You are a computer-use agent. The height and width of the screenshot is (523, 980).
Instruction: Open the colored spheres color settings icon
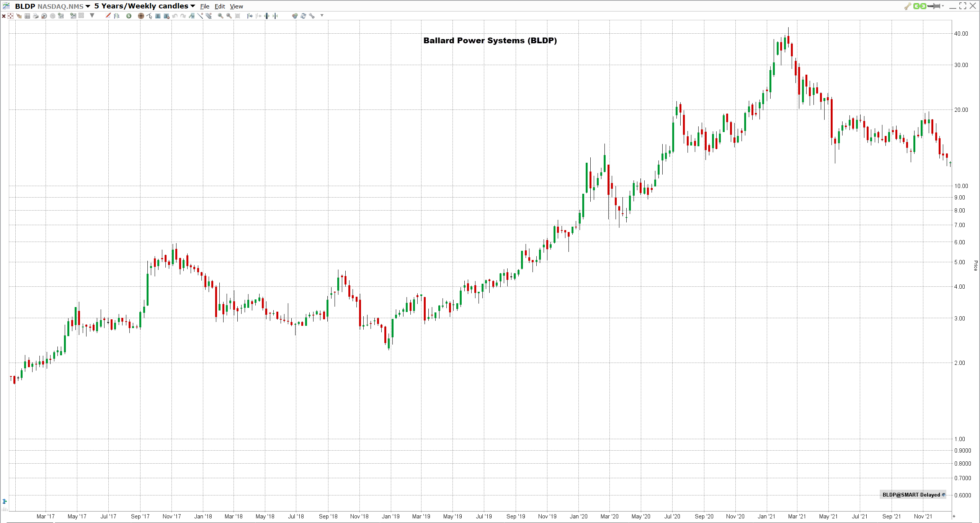tap(295, 16)
